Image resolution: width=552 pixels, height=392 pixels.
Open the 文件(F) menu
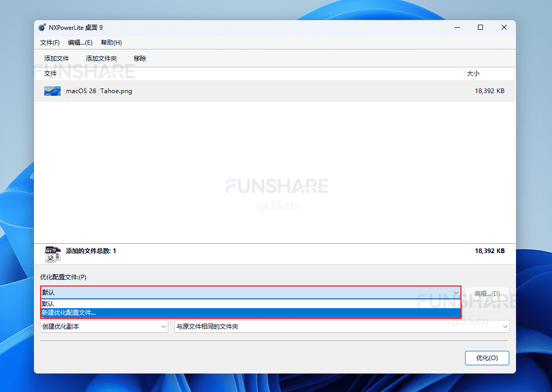[x=49, y=42]
